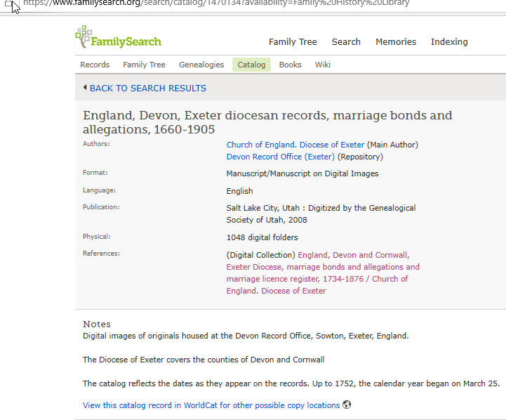The image size is (506, 420).
Task: Click the FamilySearch tree logo
Action: [118, 37]
